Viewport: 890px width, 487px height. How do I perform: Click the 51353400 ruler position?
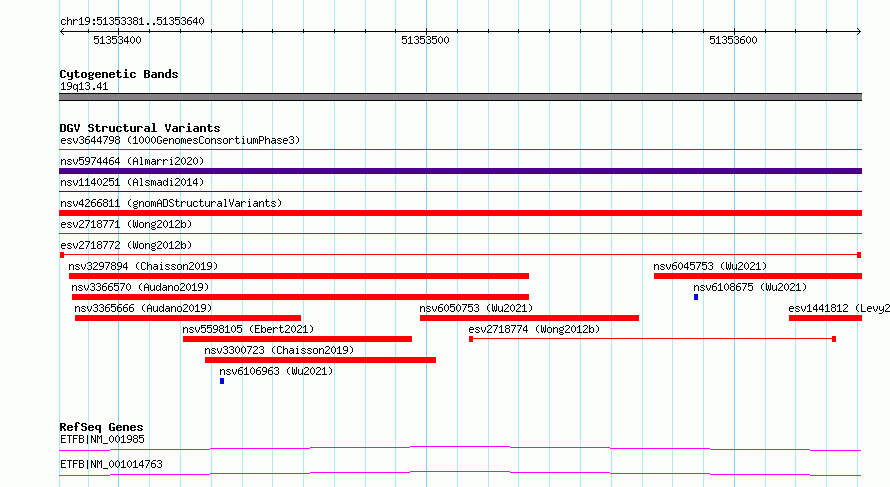117,40
